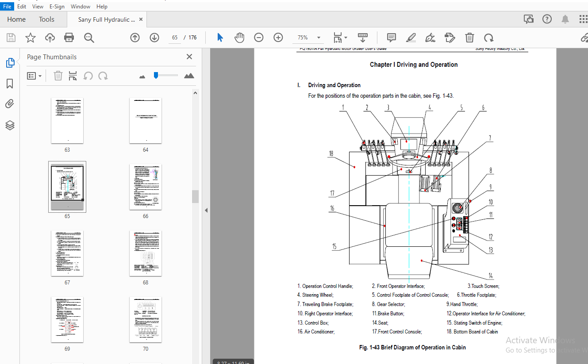This screenshot has height=364, width=588.
Task: Open the Attachments paperclip panel
Action: click(x=10, y=104)
